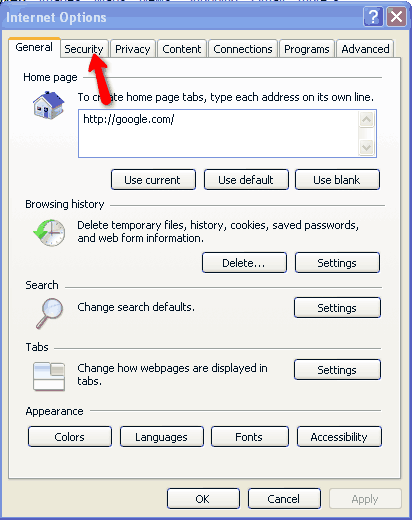Image resolution: width=412 pixels, height=521 pixels.
Task: Click the home page scrollbar up arrow
Action: 367,119
